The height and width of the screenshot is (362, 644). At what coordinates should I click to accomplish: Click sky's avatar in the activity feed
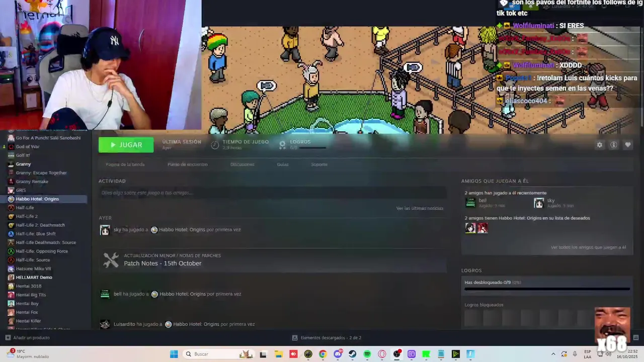tap(105, 230)
